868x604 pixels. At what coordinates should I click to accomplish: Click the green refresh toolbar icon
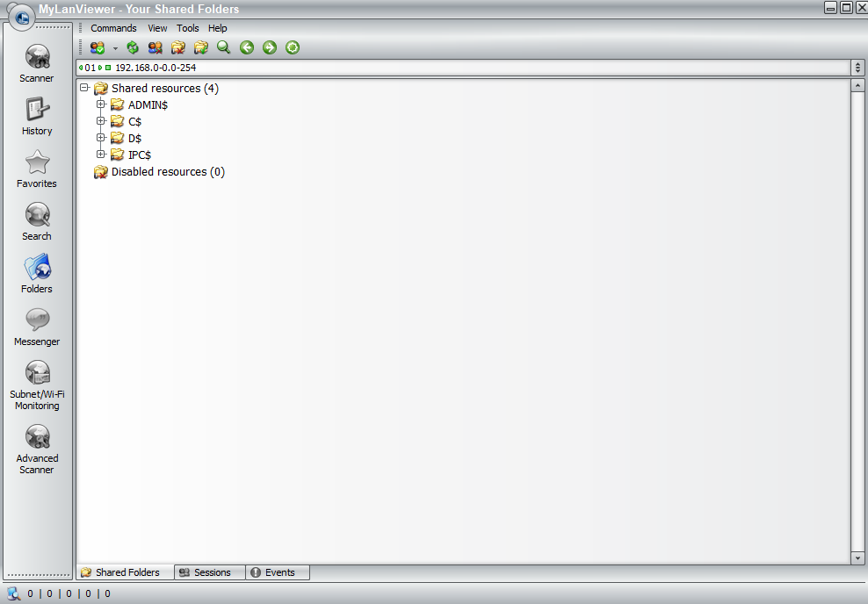[x=133, y=47]
